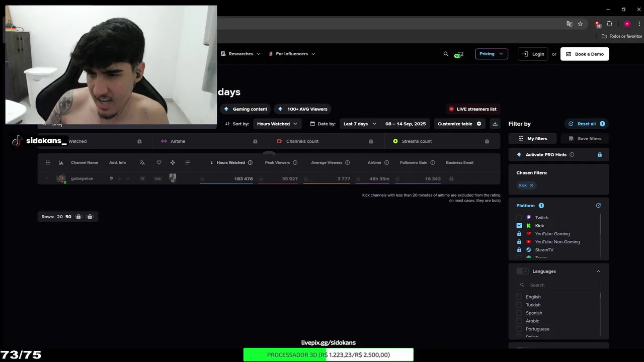This screenshot has height=362, width=644.
Task: Select the Channels count metric tab
Action: 327,141
